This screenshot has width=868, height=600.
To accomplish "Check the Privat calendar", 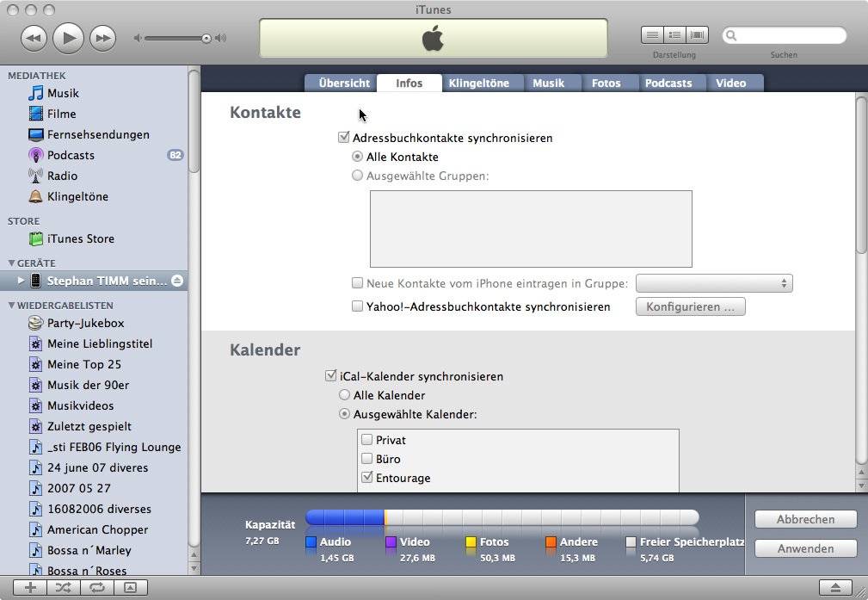I will pyautogui.click(x=367, y=440).
